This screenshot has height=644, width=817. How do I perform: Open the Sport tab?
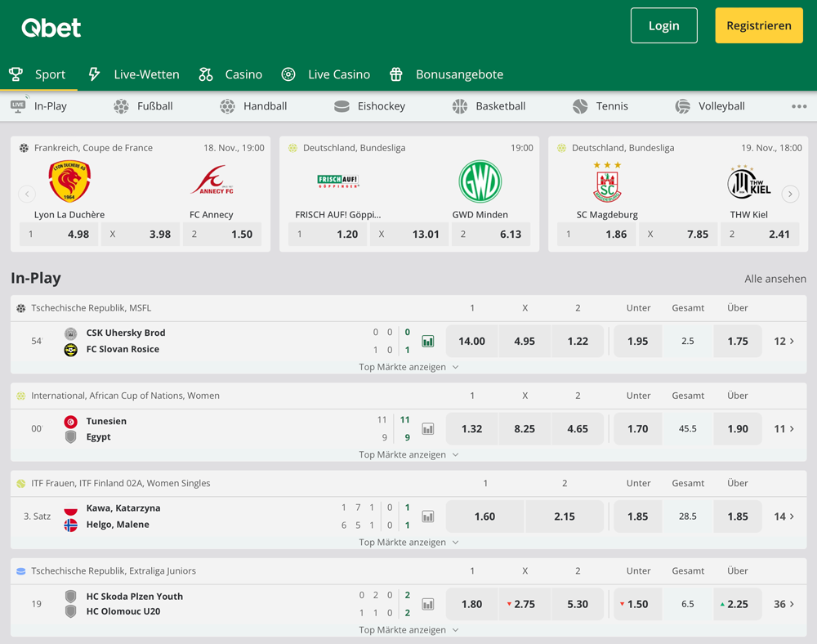[38, 74]
